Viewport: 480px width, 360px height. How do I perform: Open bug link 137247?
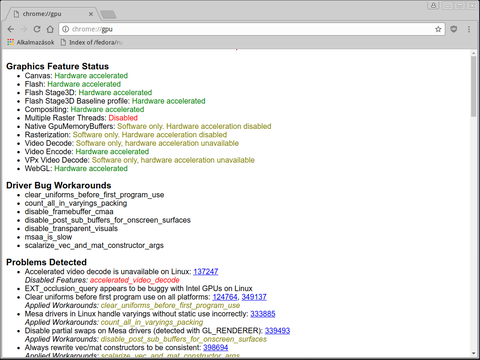pos(206,272)
